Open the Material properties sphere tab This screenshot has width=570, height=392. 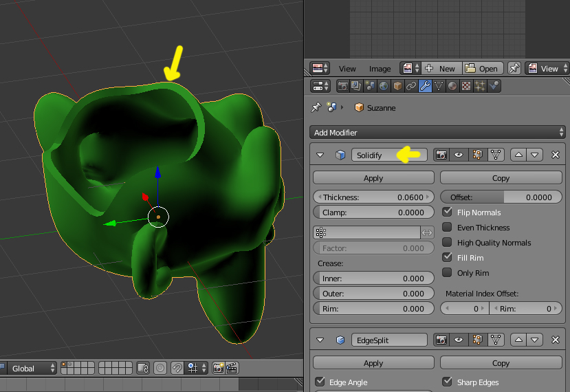pyautogui.click(x=452, y=86)
